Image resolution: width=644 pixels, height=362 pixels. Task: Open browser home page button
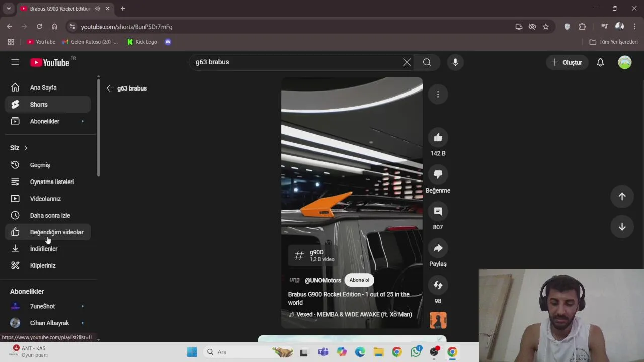coord(54,27)
